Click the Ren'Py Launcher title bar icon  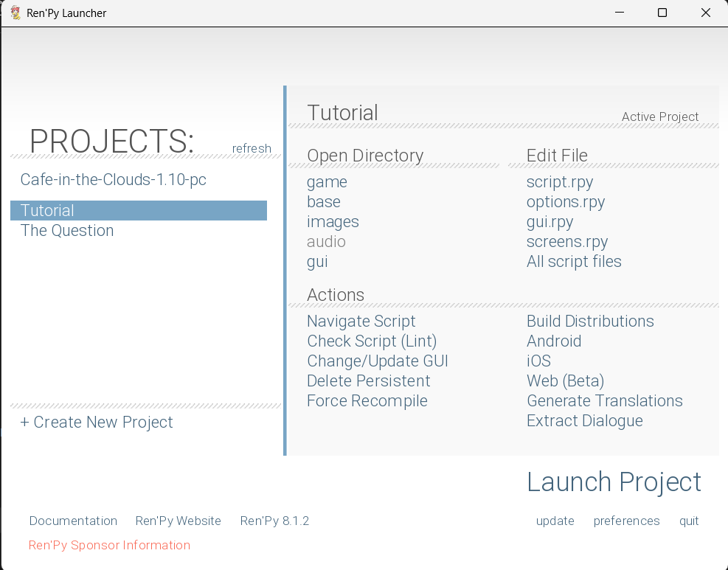pyautogui.click(x=15, y=13)
